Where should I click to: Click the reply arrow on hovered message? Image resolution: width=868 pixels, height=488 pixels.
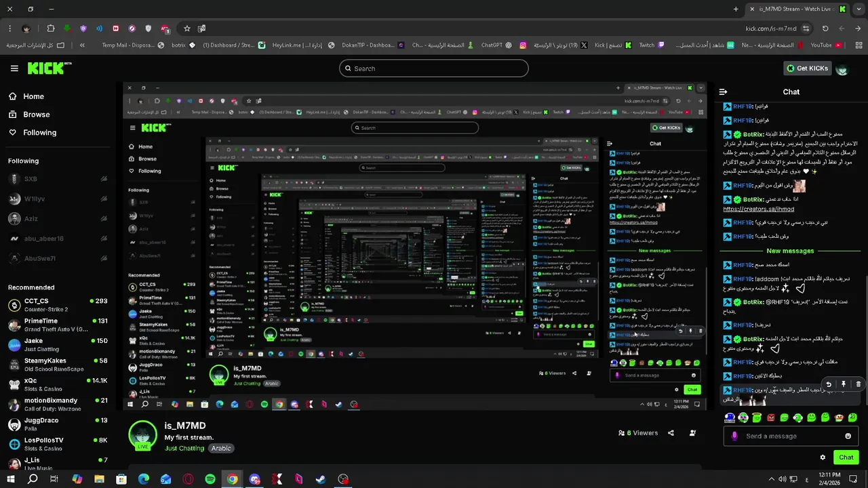829,384
